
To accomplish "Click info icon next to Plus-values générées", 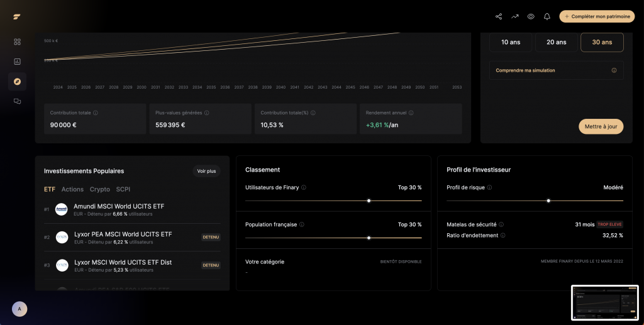I will coord(206,113).
